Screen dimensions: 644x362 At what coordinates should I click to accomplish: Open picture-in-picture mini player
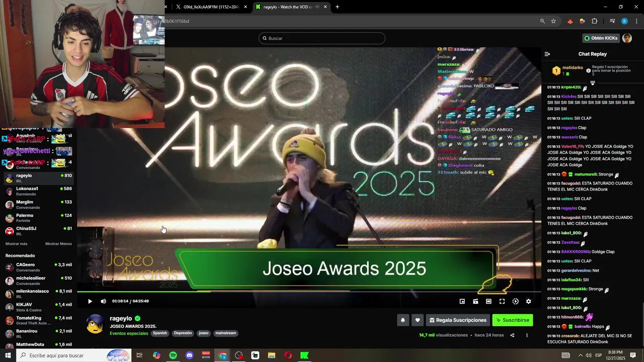pos(462,301)
